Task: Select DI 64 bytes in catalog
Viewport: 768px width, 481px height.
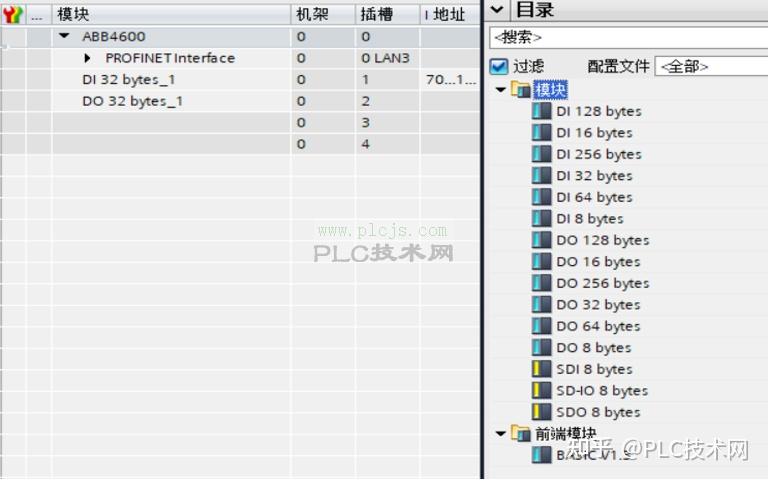Action: coord(594,197)
